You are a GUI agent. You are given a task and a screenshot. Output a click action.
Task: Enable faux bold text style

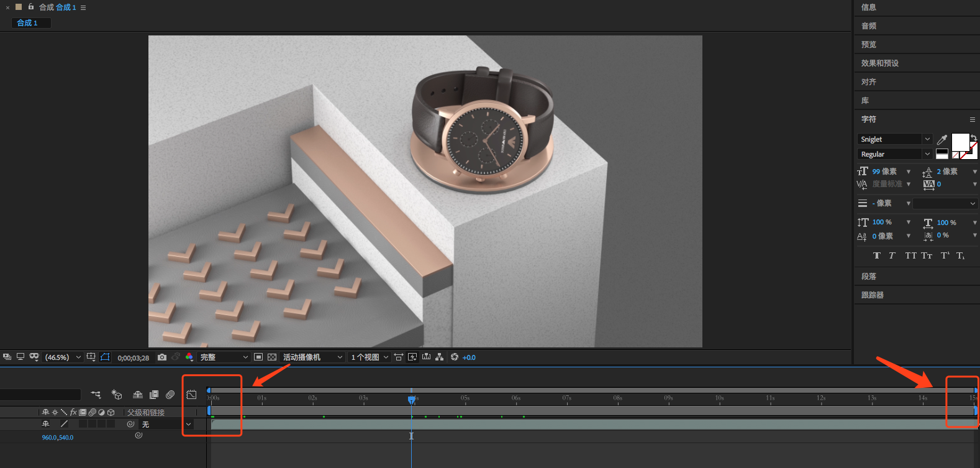point(876,255)
